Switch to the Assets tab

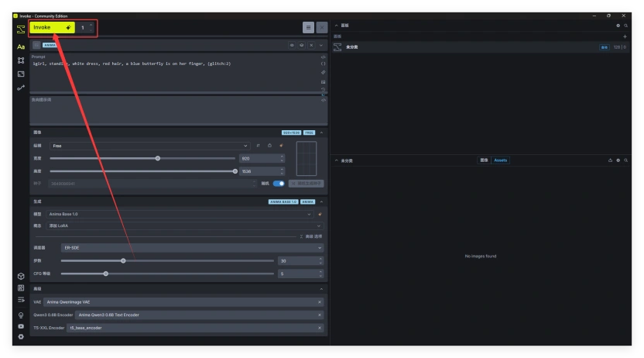tap(500, 160)
